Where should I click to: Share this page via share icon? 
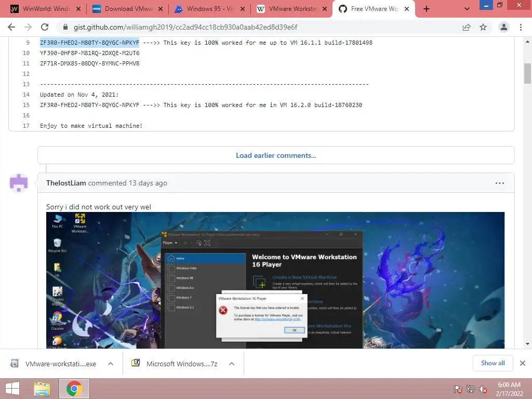tap(467, 27)
